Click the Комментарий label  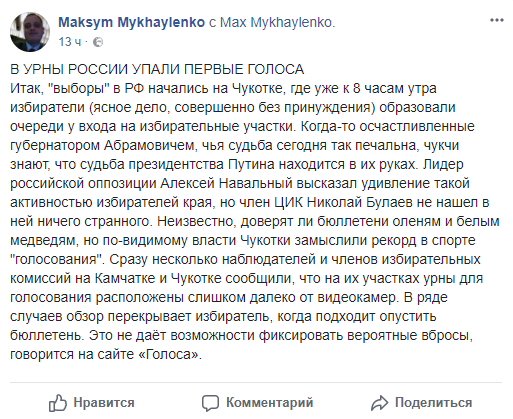(x=270, y=403)
